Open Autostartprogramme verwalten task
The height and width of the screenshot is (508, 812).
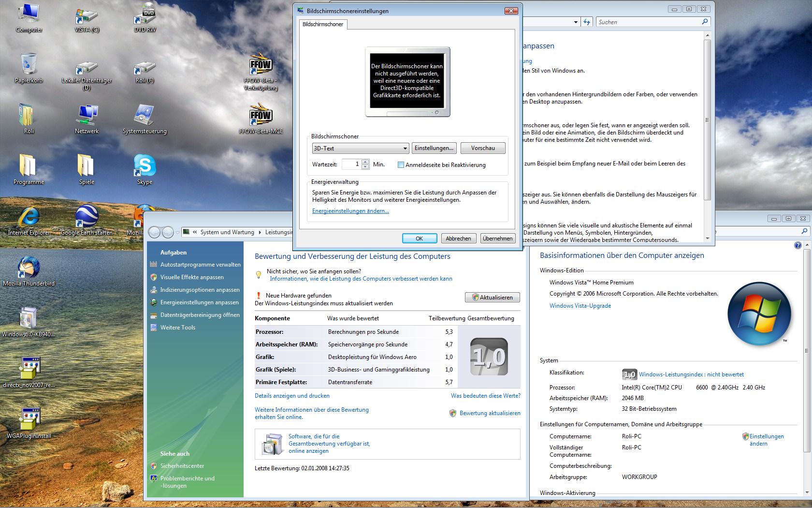tap(201, 265)
